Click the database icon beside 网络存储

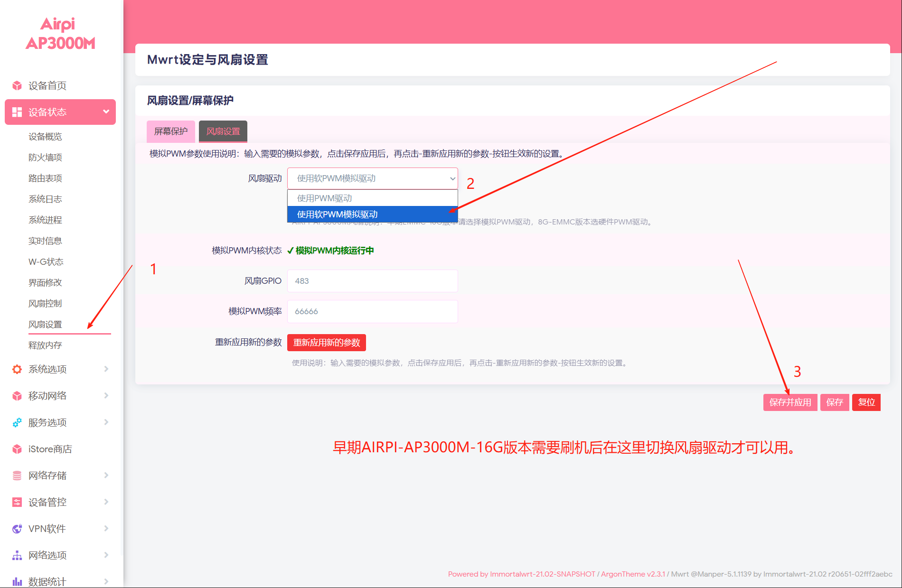17,476
